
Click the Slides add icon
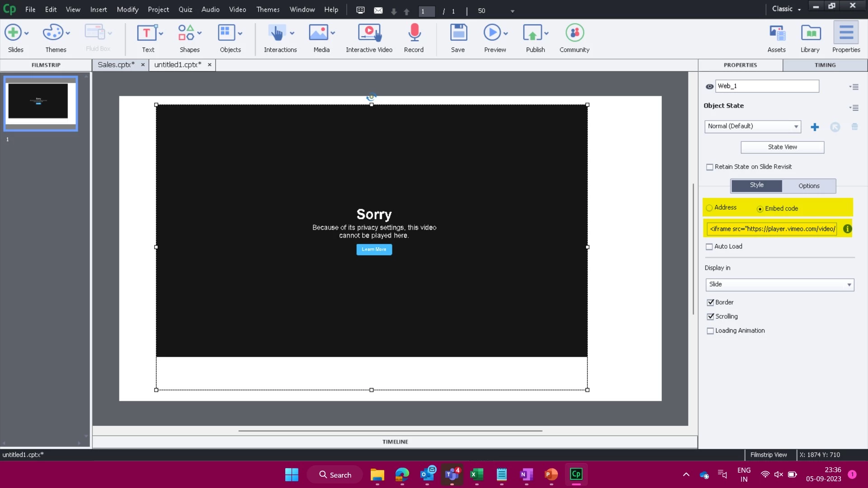click(x=13, y=33)
